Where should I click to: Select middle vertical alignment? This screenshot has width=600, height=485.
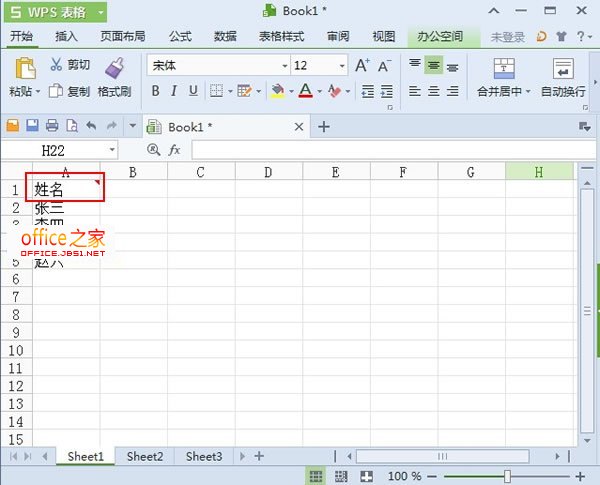(x=434, y=65)
